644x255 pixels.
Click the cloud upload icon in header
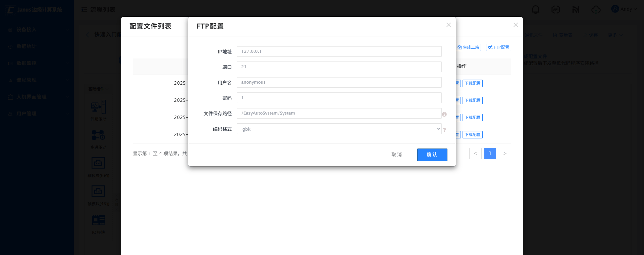(x=596, y=10)
